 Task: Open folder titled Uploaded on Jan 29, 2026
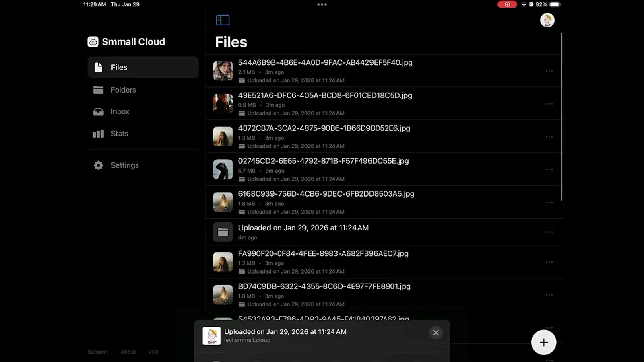[x=303, y=228]
